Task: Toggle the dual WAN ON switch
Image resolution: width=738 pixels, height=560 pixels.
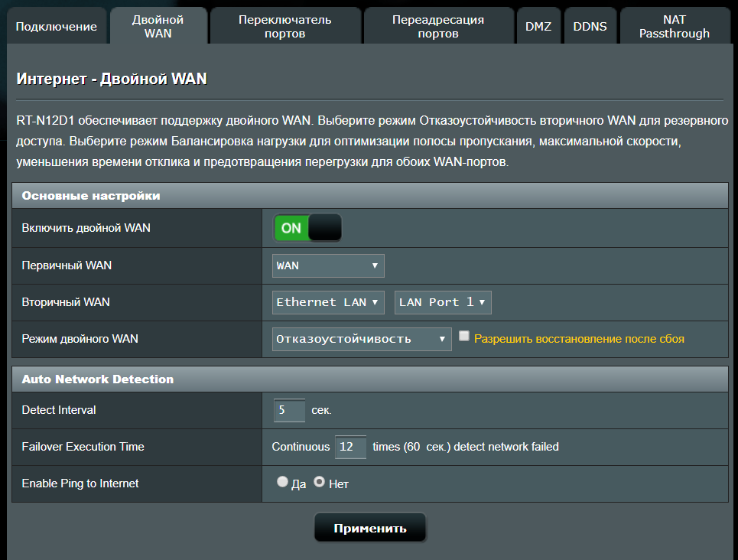Action: point(307,228)
